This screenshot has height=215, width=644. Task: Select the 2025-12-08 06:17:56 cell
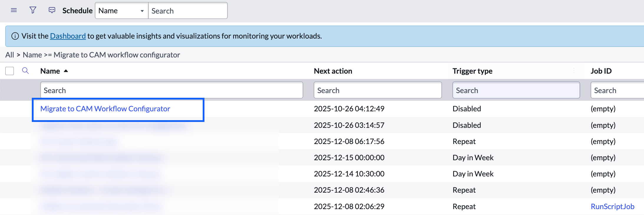tap(349, 141)
